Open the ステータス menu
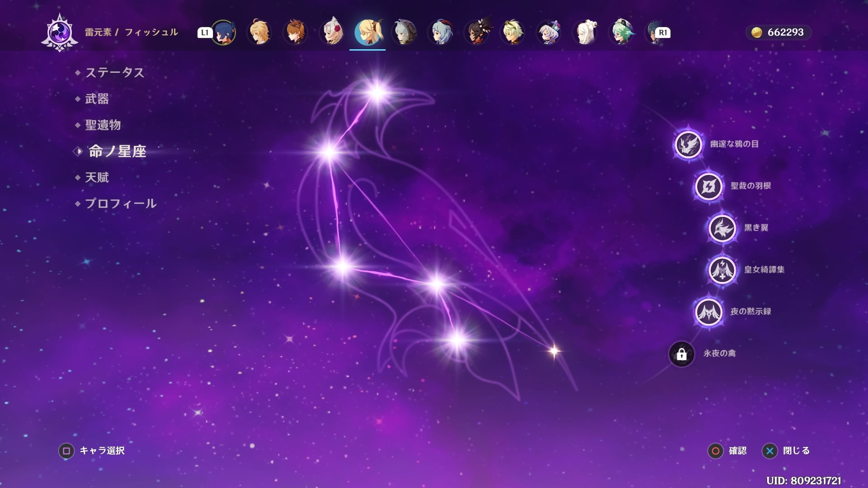 click(114, 73)
